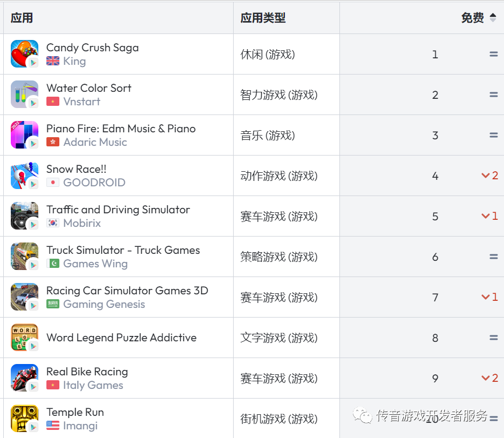Select the 音乐 (游戏) category cell
The image size is (504, 438).
(x=268, y=136)
